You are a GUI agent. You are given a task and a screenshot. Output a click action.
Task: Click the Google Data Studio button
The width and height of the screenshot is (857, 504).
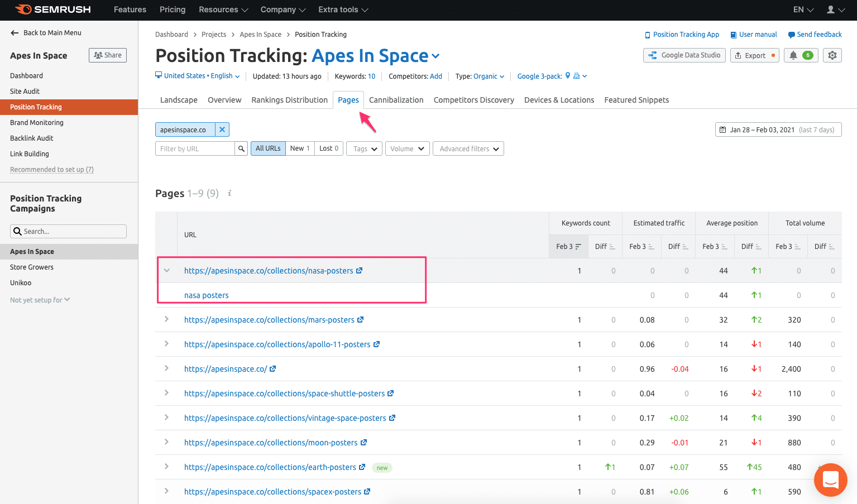684,55
